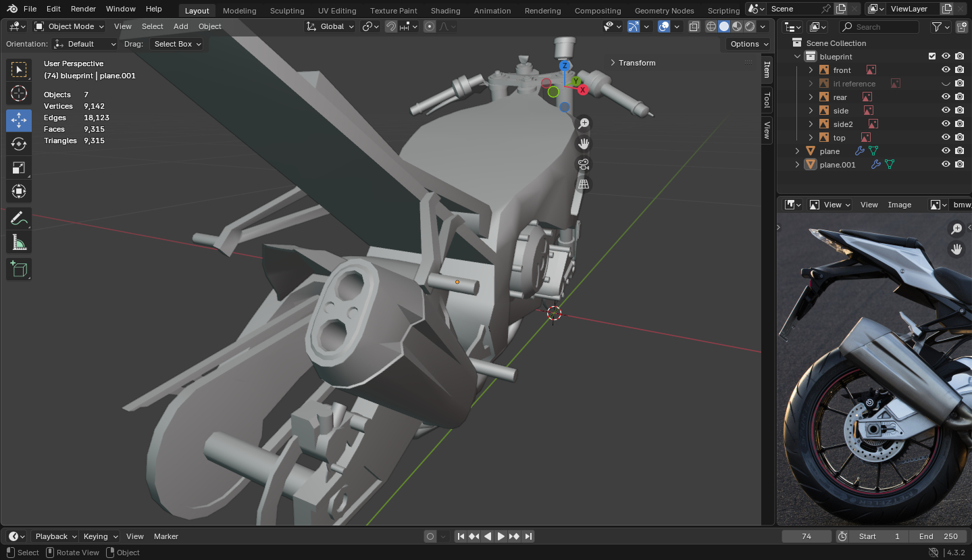Click the outliner filter funnel icon
The height and width of the screenshot is (560, 972).
937,27
